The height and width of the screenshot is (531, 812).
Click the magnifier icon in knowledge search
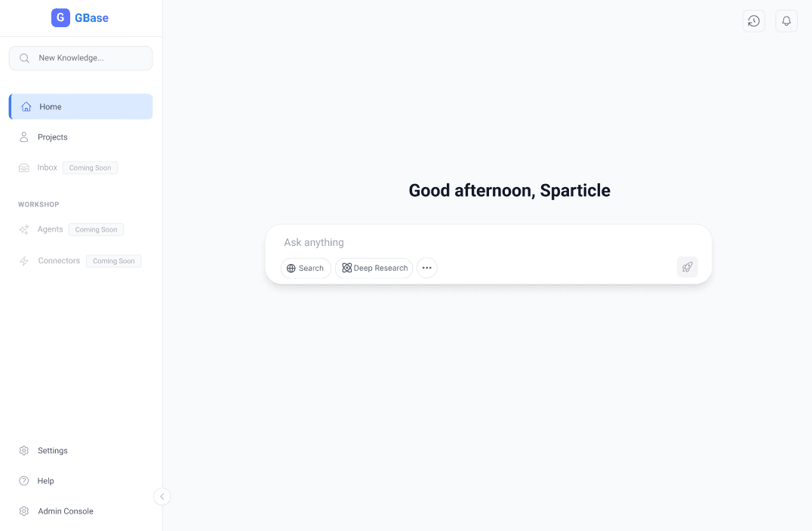pos(25,58)
